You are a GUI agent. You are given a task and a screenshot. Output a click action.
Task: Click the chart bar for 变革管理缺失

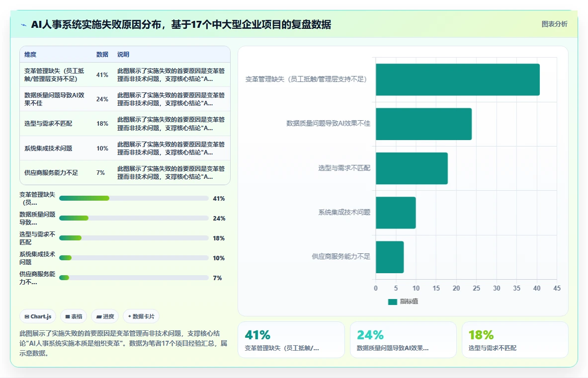pos(457,79)
